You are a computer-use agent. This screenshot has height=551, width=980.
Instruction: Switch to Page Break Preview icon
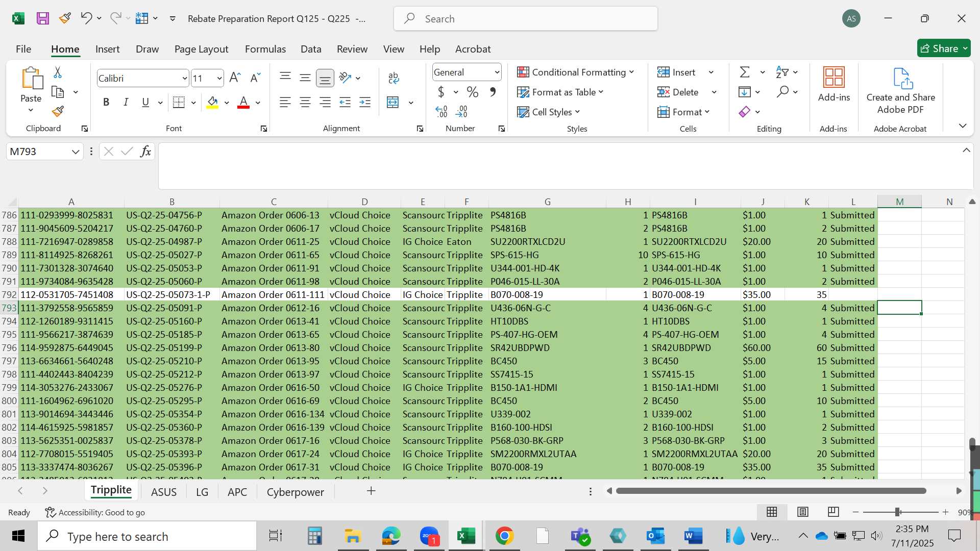coord(833,512)
